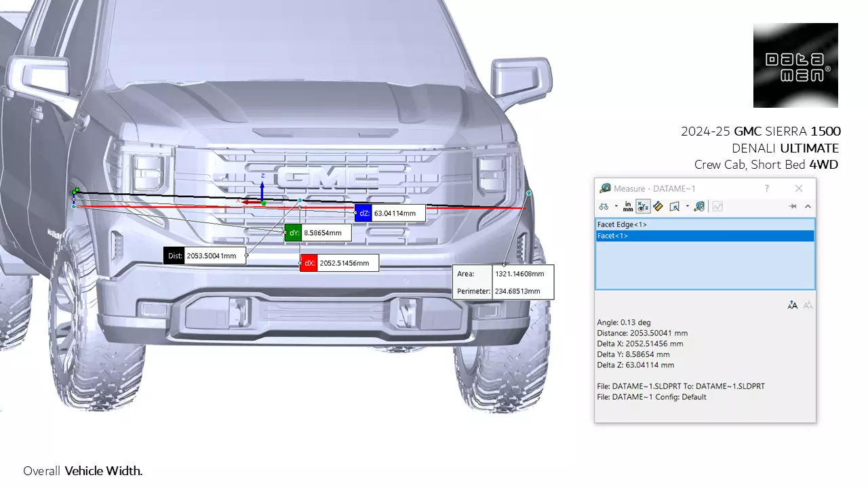This screenshot has height=488, width=868.
Task: Click the dZ 63.04114mm callout label
Action: (x=390, y=213)
